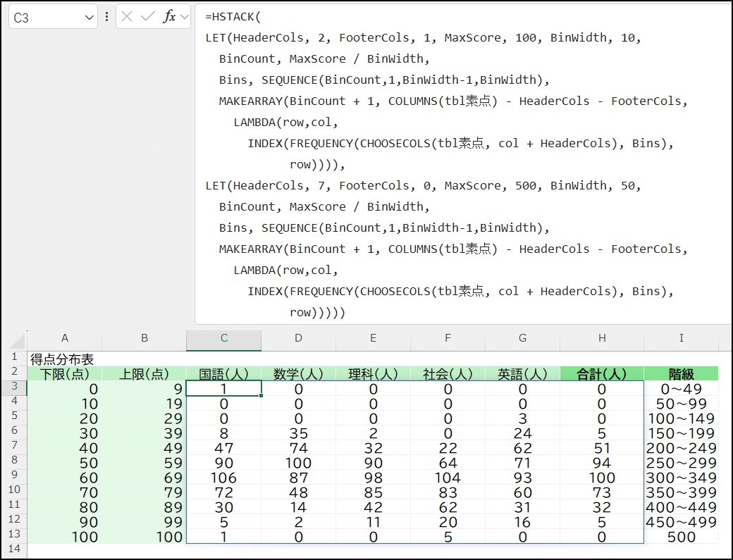Select row 7 header
Screen dimensions: 733x560
[x=14, y=446]
